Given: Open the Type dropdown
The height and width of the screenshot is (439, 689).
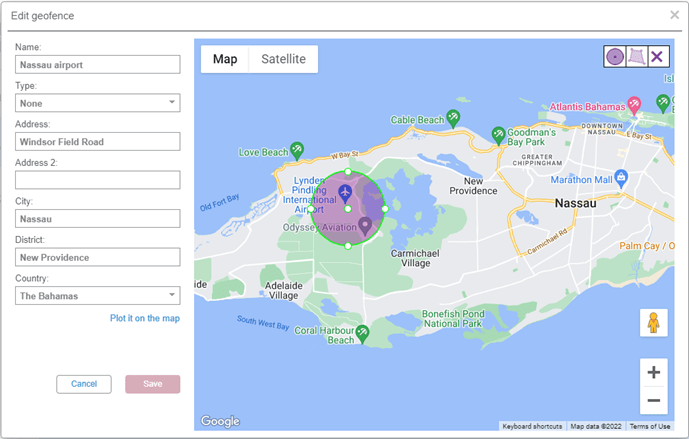Looking at the screenshot, I should pos(97,103).
